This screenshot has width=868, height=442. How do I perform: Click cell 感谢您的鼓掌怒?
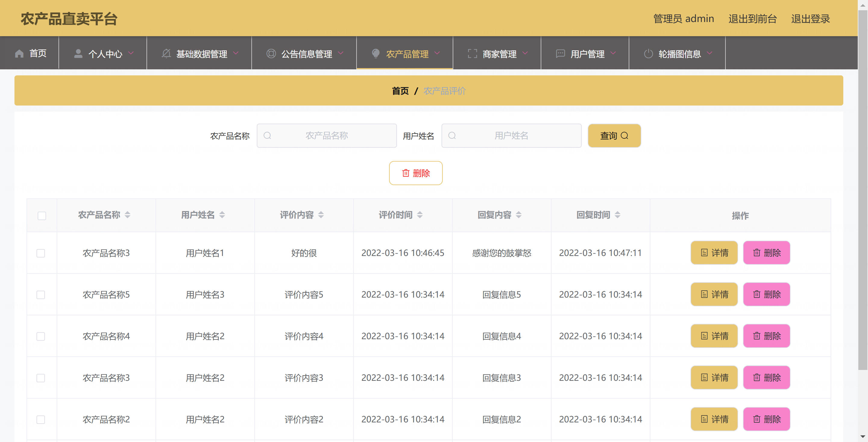coord(502,253)
